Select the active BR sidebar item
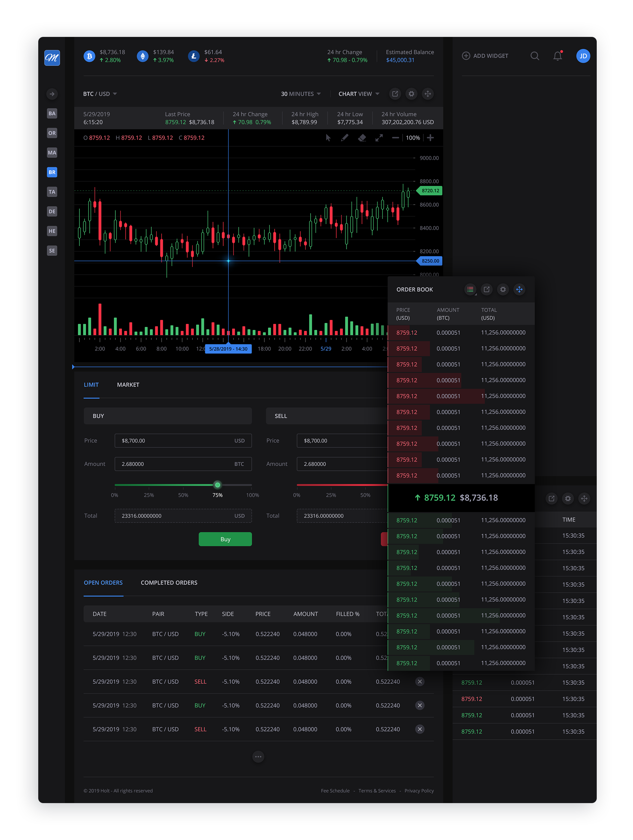This screenshot has height=840, width=633. coord(52,172)
